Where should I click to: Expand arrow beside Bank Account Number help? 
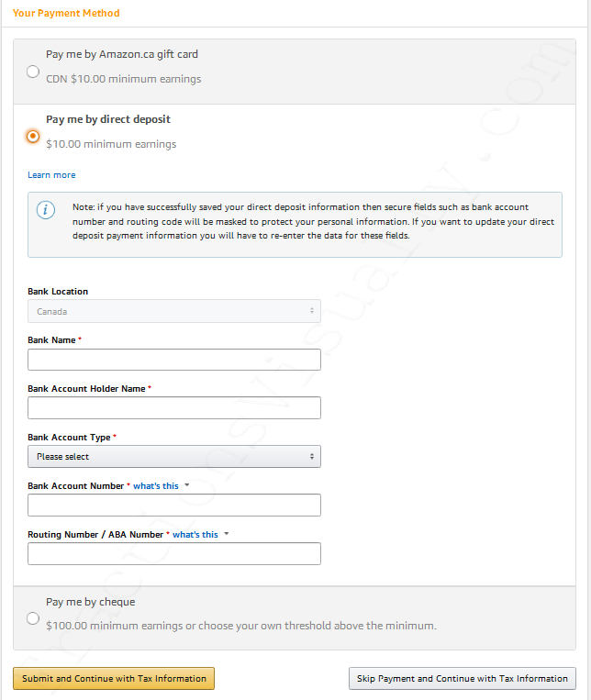[186, 485]
